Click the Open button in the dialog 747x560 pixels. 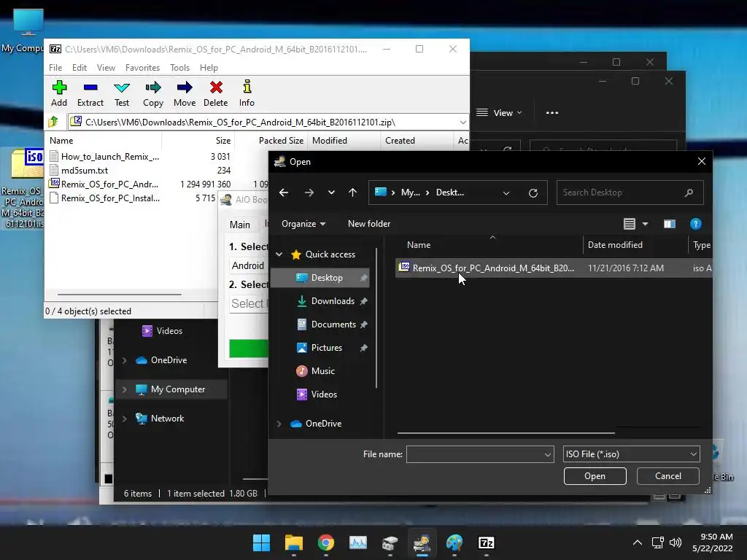pyautogui.click(x=595, y=476)
